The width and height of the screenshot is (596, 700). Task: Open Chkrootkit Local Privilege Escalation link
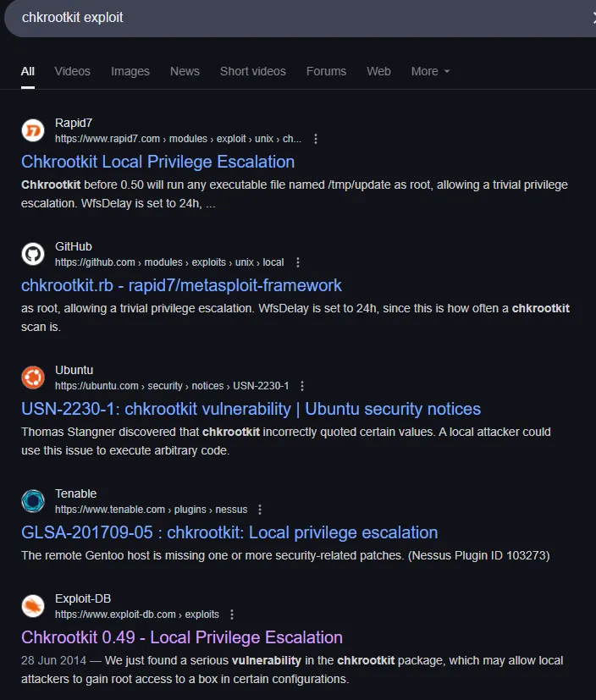coord(157,162)
